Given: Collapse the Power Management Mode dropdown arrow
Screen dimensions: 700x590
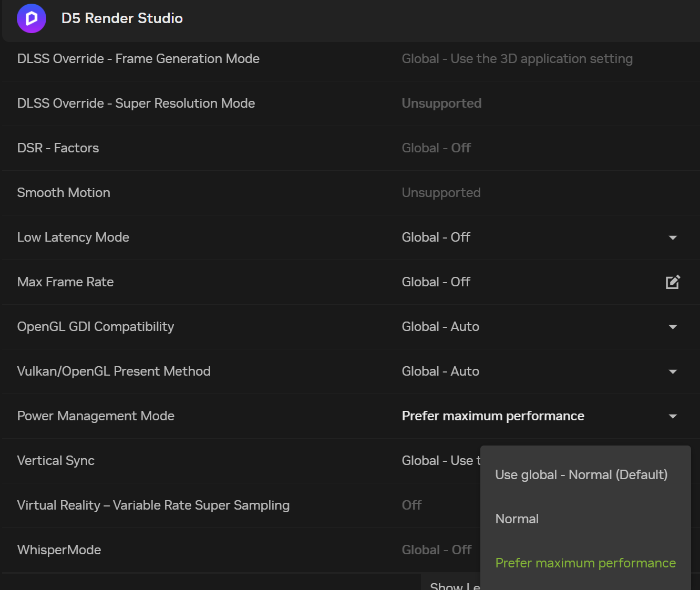Looking at the screenshot, I should (x=673, y=416).
